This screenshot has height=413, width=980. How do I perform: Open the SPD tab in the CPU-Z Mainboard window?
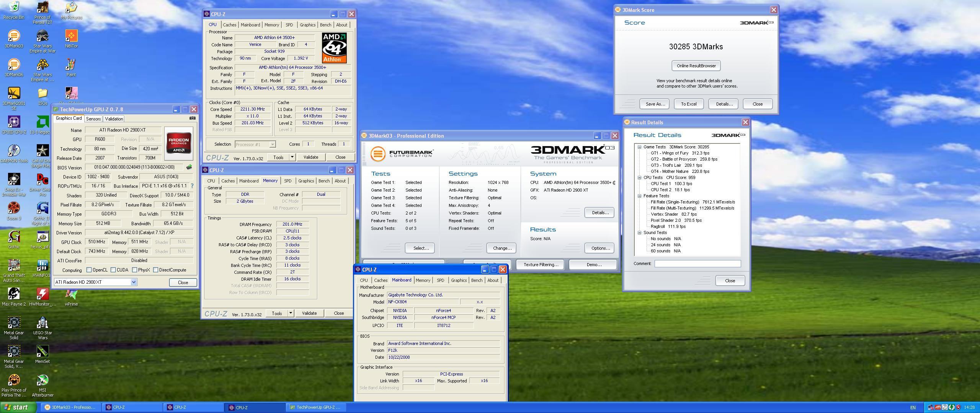click(x=440, y=280)
